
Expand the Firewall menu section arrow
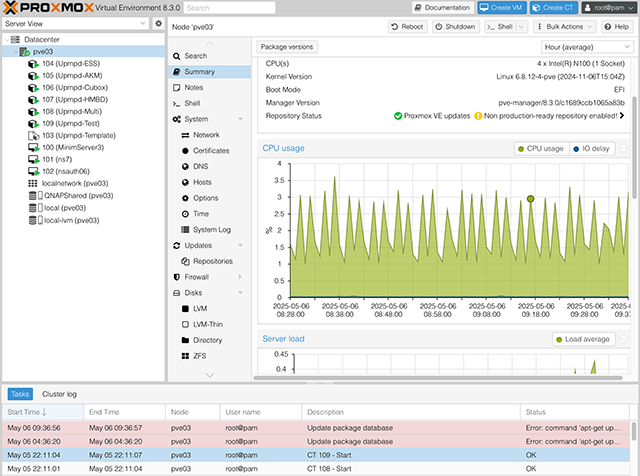[240, 277]
